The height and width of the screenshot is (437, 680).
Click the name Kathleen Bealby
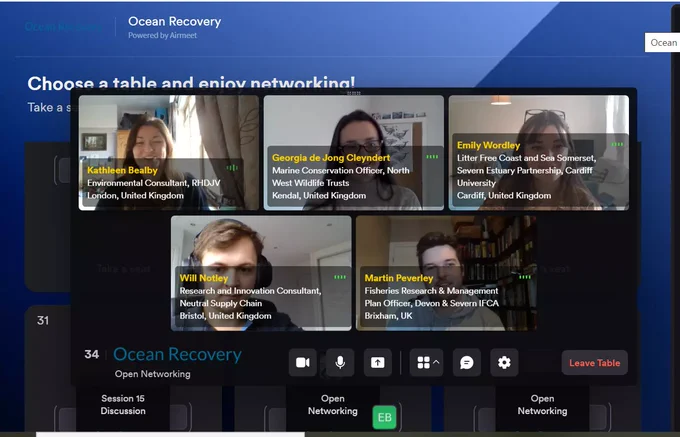(x=122, y=170)
